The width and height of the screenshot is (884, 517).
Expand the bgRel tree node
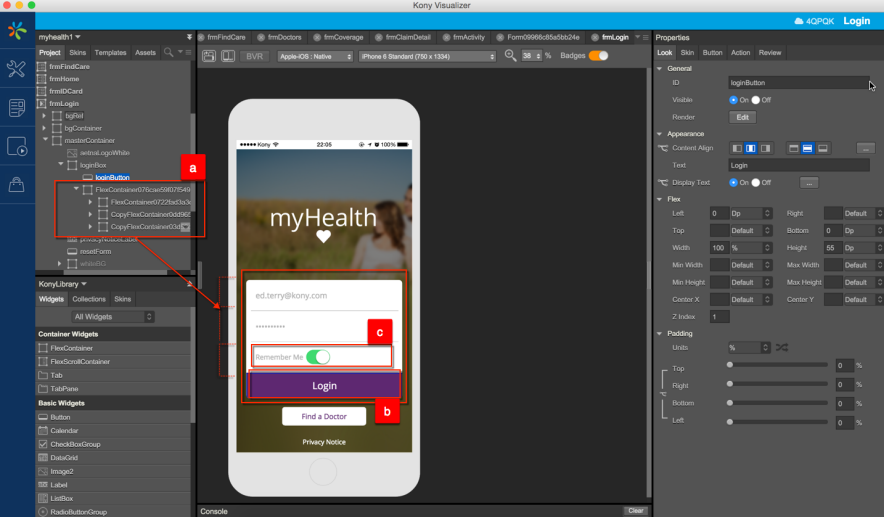click(44, 116)
